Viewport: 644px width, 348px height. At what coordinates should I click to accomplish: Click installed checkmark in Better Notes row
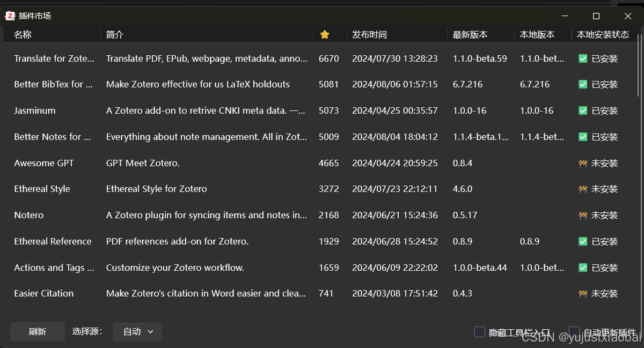click(x=583, y=137)
